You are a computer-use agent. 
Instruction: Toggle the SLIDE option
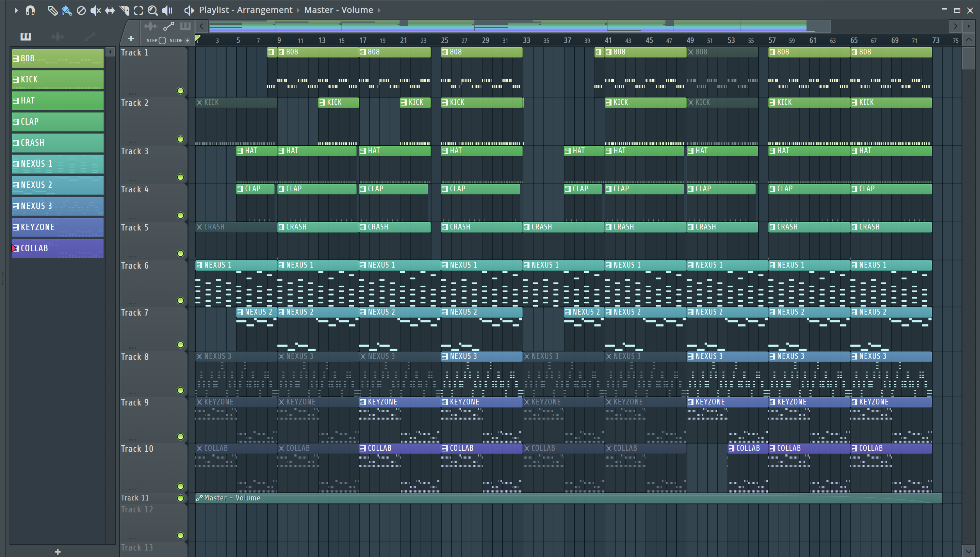point(187,41)
